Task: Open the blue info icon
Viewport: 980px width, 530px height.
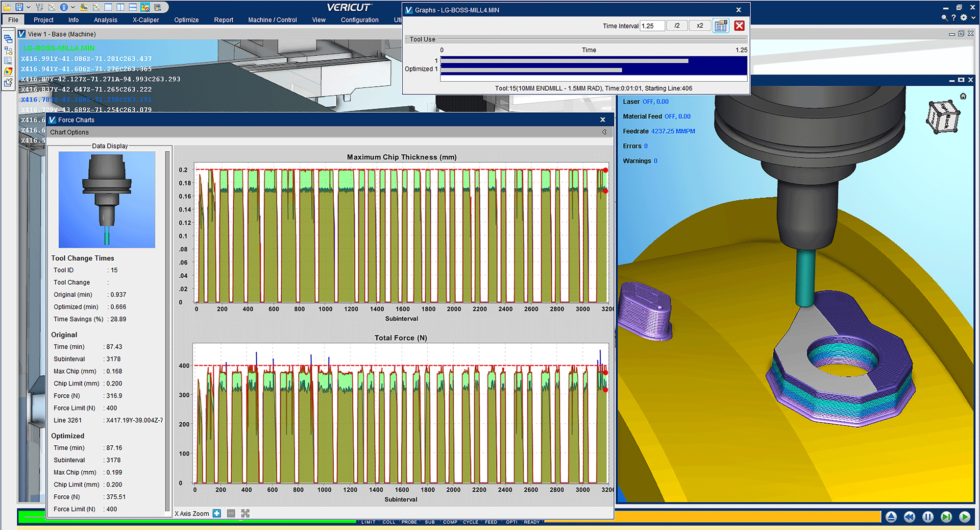Action: click(x=64, y=7)
